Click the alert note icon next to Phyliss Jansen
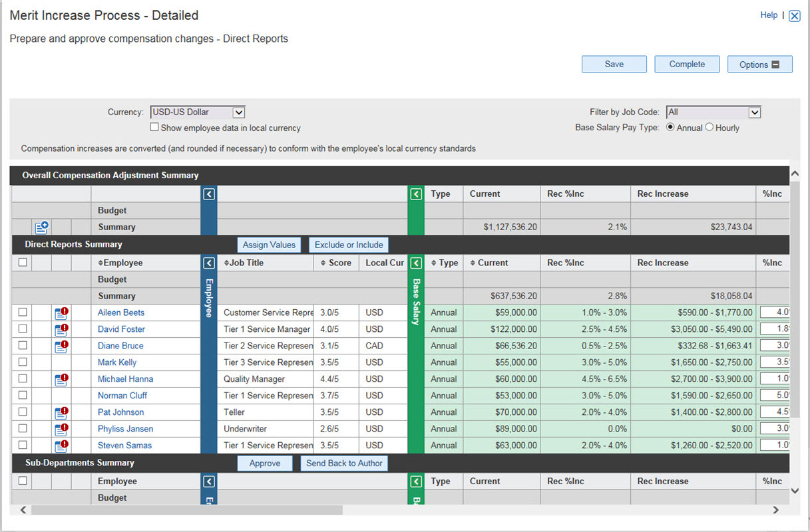The height and width of the screenshot is (532, 810). [x=61, y=429]
